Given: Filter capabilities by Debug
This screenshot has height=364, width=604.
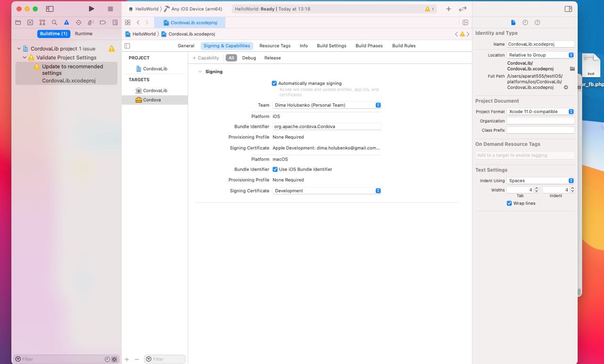Looking at the screenshot, I should pyautogui.click(x=249, y=58).
